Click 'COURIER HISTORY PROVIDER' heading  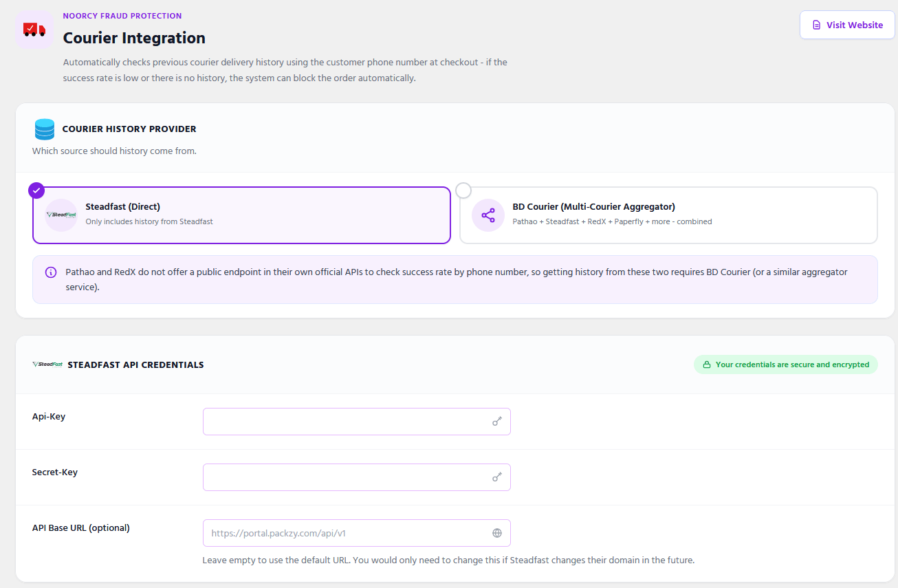click(129, 129)
